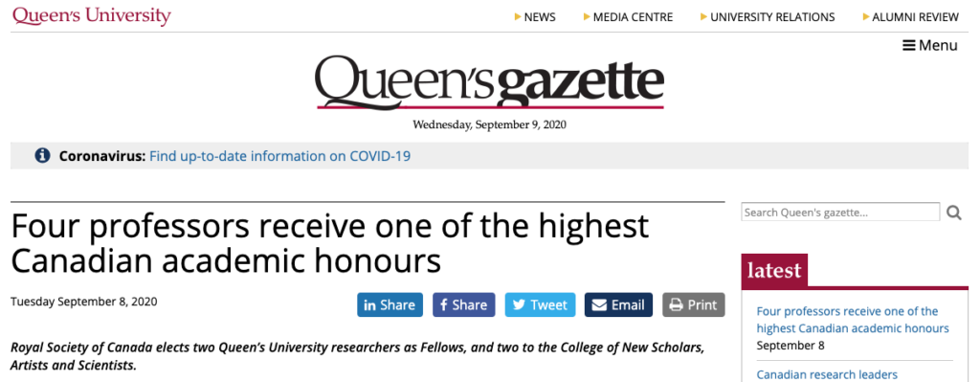Screen dimensions: 980x382
Task: Click the coronavirus info circle icon
Action: coord(42,156)
